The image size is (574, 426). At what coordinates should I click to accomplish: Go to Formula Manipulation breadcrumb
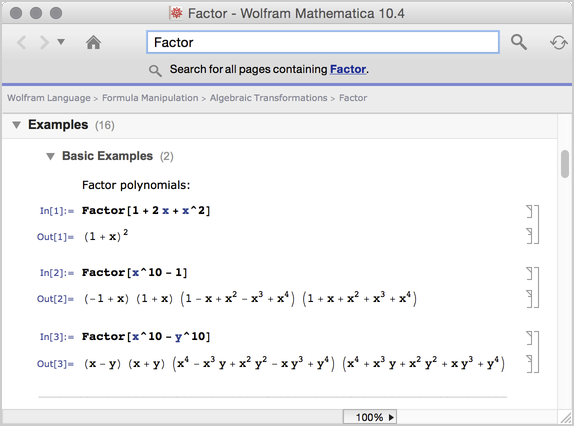click(x=150, y=98)
